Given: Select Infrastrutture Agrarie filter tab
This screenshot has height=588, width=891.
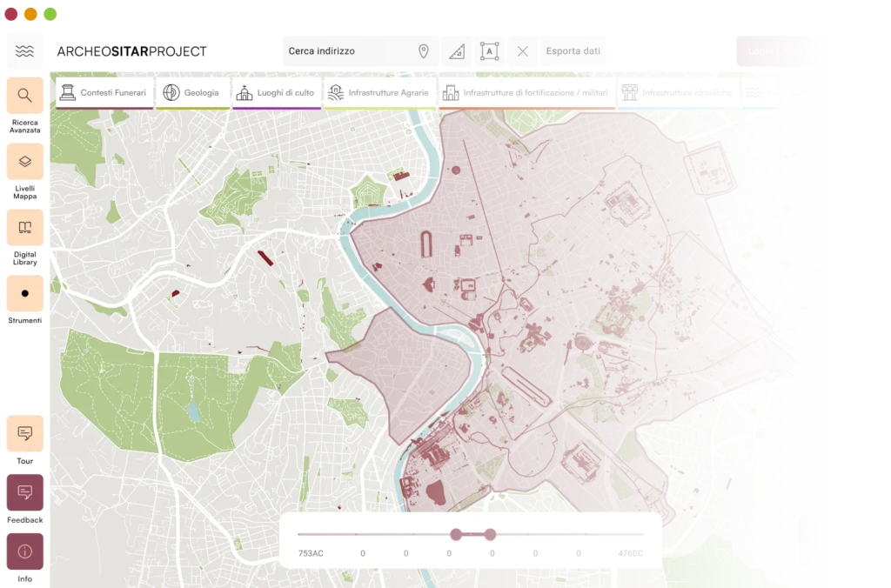Looking at the screenshot, I should (379, 93).
